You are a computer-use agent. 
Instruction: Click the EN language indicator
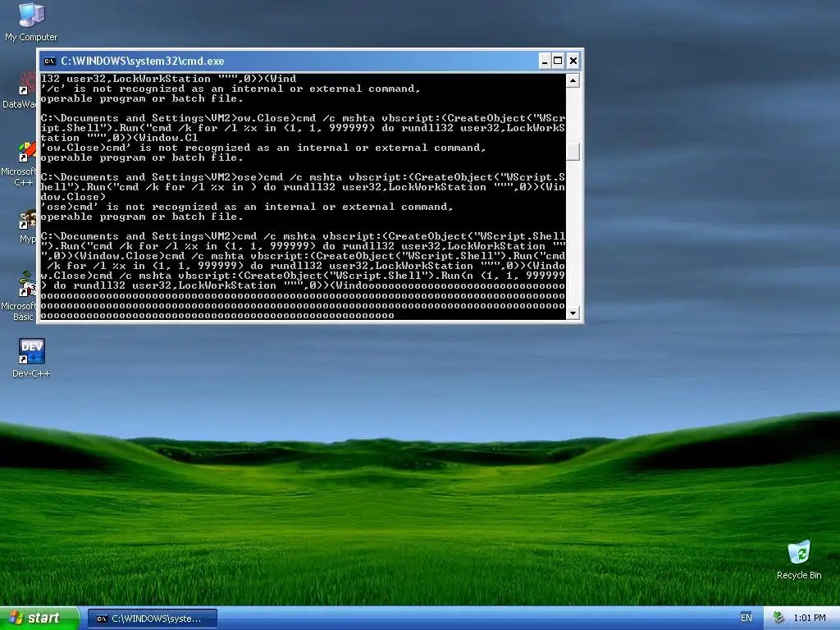[x=746, y=618]
